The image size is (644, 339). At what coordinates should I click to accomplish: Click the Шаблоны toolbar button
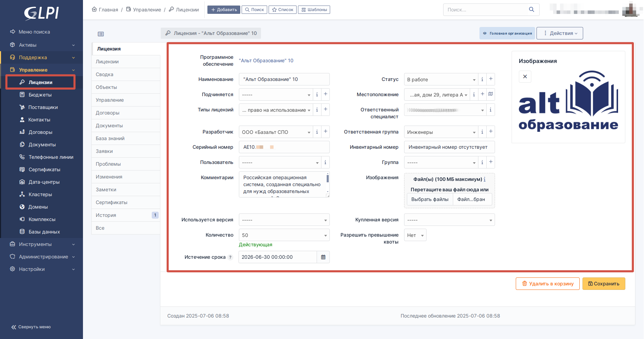click(x=314, y=10)
